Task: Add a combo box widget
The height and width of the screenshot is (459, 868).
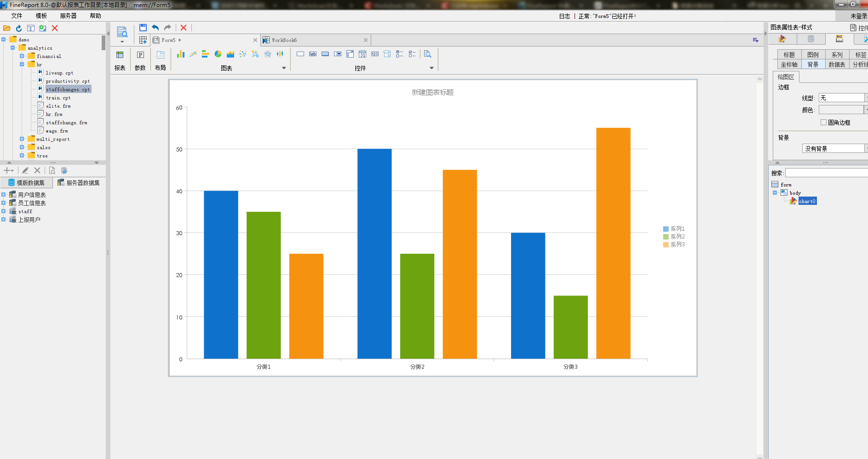Action: [x=338, y=54]
